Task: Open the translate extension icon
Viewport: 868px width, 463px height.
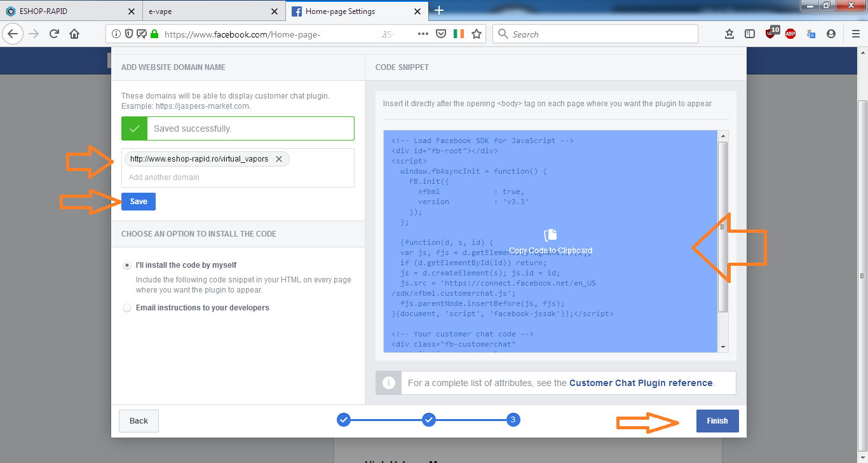Action: click(x=811, y=34)
